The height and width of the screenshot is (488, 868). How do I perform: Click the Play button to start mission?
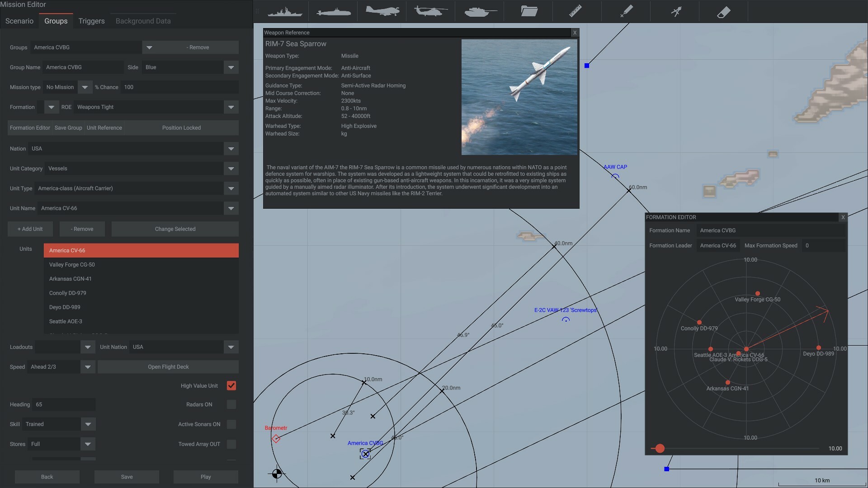(x=205, y=477)
